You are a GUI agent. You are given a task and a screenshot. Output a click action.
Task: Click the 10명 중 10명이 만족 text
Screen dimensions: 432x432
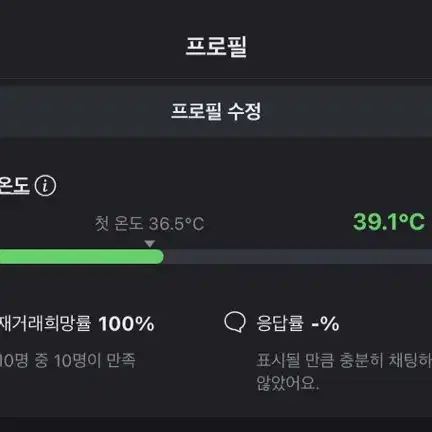[67, 360]
